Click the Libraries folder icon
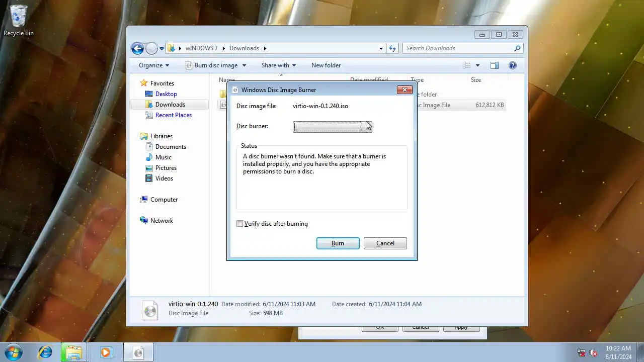Image resolution: width=644 pixels, height=362 pixels. coord(144,136)
